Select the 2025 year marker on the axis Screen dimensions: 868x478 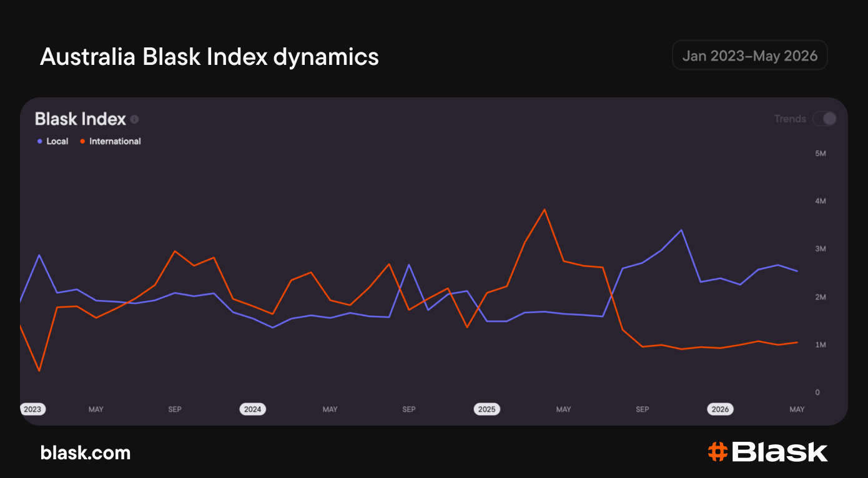pyautogui.click(x=486, y=409)
